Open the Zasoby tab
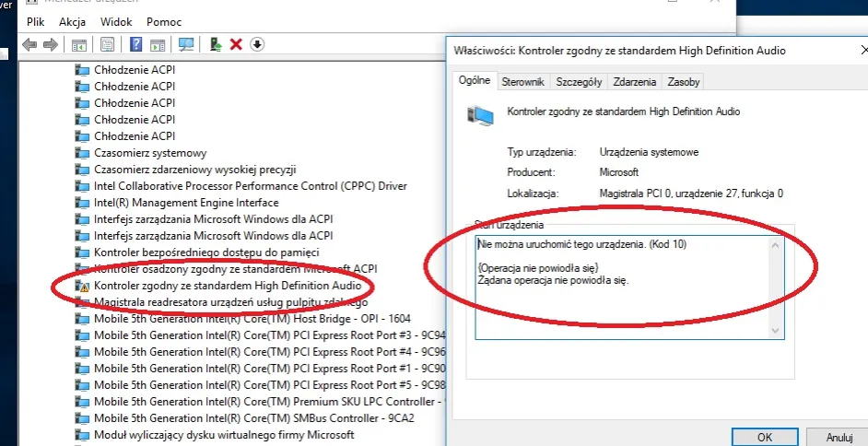Image resolution: width=868 pixels, height=446 pixels. (684, 82)
